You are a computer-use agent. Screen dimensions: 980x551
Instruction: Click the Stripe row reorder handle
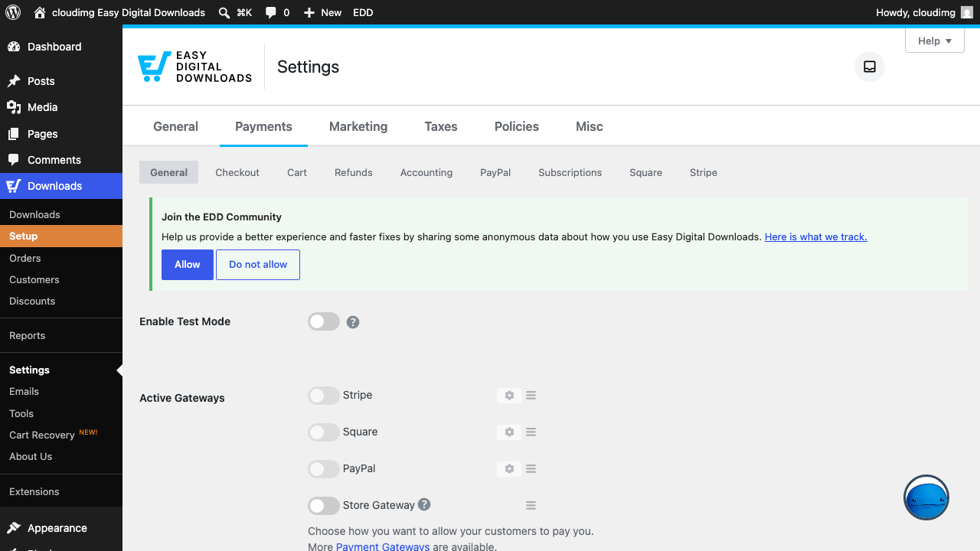click(531, 396)
